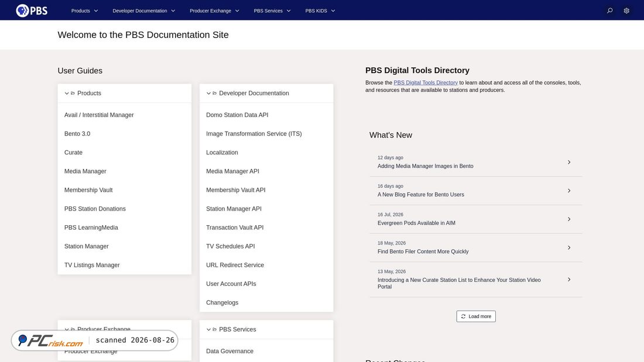The image size is (644, 362).
Task: Open TV Listings Manager guide
Action: pyautogui.click(x=92, y=265)
